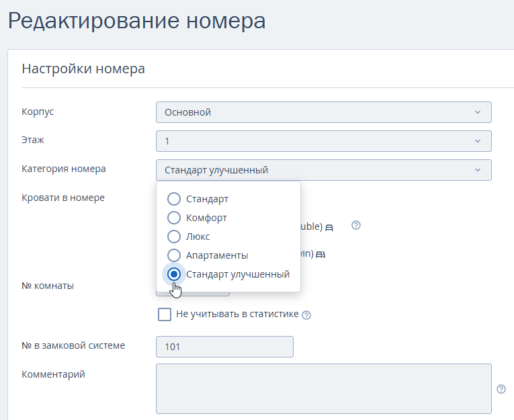Image resolution: width=514 pixels, height=420 pixels.
Task: Click the Настройки номера heading
Action: [83, 69]
